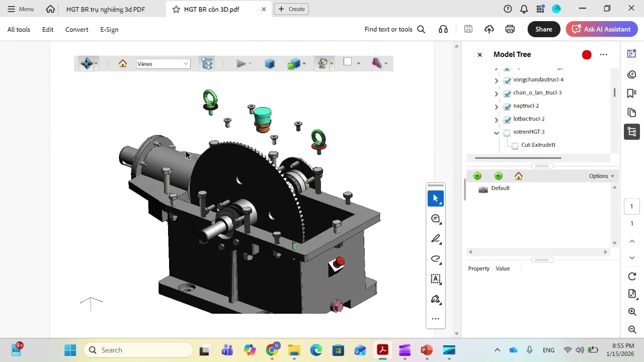Click the Model Tree vertical scrollbar thumb
The height and width of the screenshot is (362, 644).
click(x=614, y=93)
